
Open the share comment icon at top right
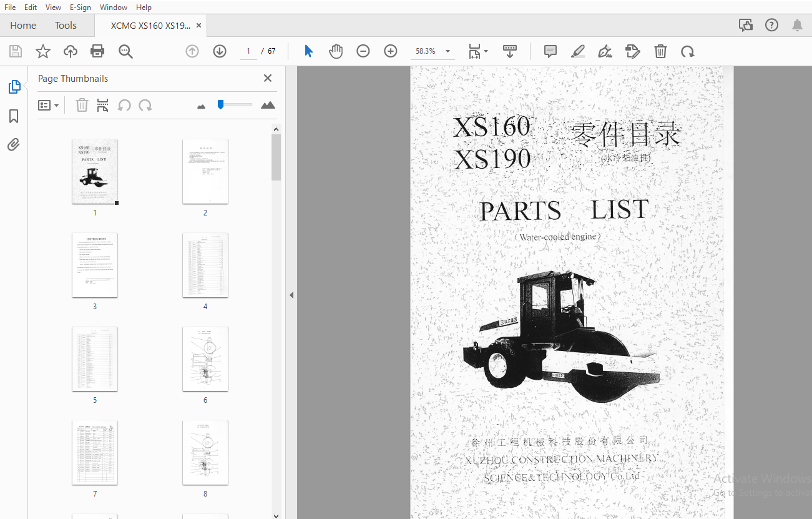pos(746,25)
